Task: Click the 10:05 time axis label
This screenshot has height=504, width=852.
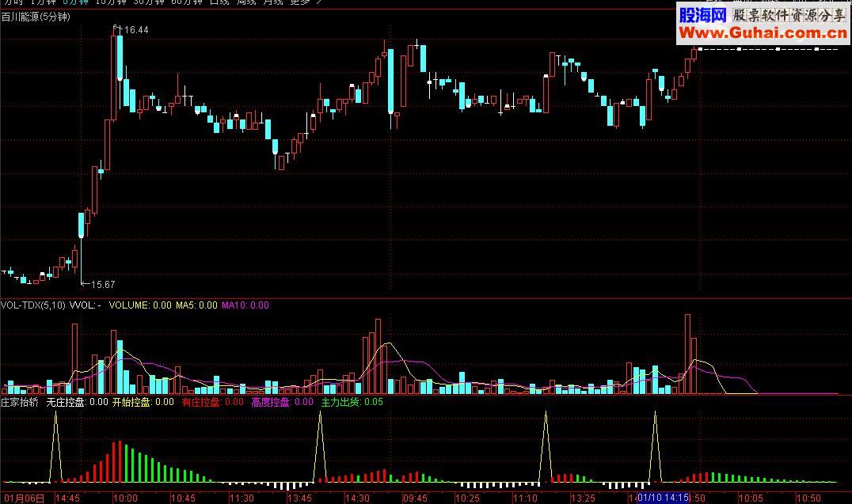Action: pyautogui.click(x=751, y=498)
